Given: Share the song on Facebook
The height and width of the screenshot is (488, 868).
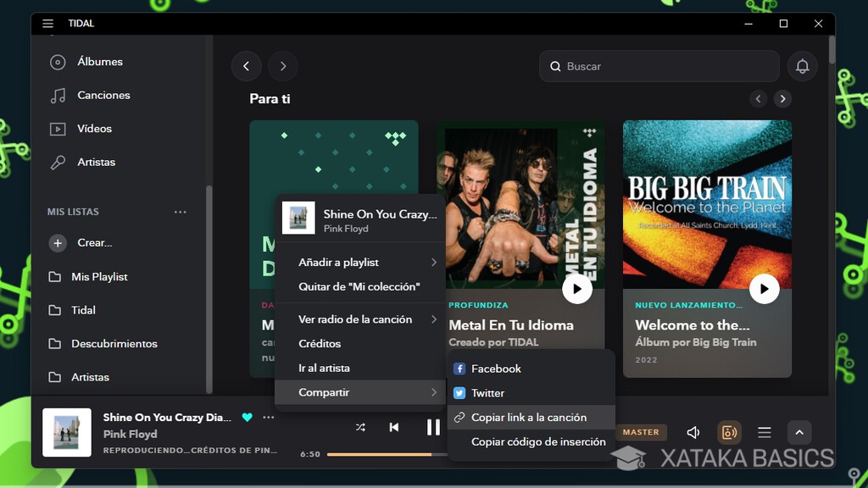Looking at the screenshot, I should (x=531, y=369).
